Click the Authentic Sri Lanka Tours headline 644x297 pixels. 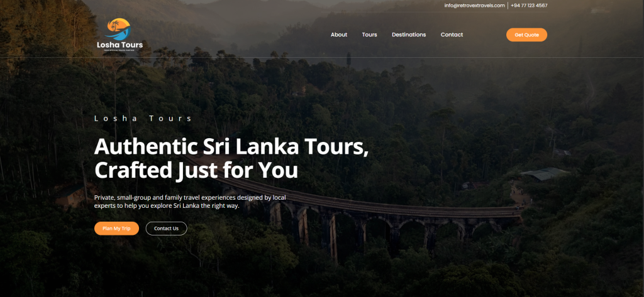(x=231, y=147)
